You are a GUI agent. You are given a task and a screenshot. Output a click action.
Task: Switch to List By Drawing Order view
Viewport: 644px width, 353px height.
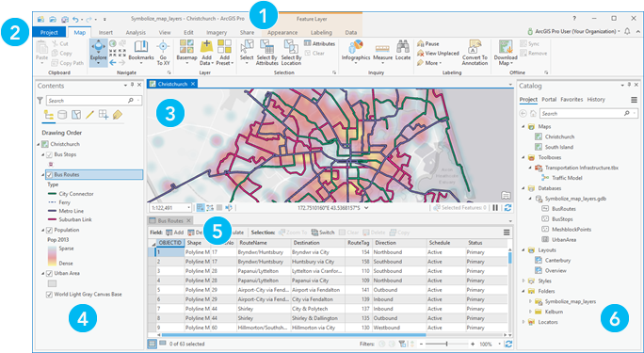pyautogui.click(x=48, y=115)
